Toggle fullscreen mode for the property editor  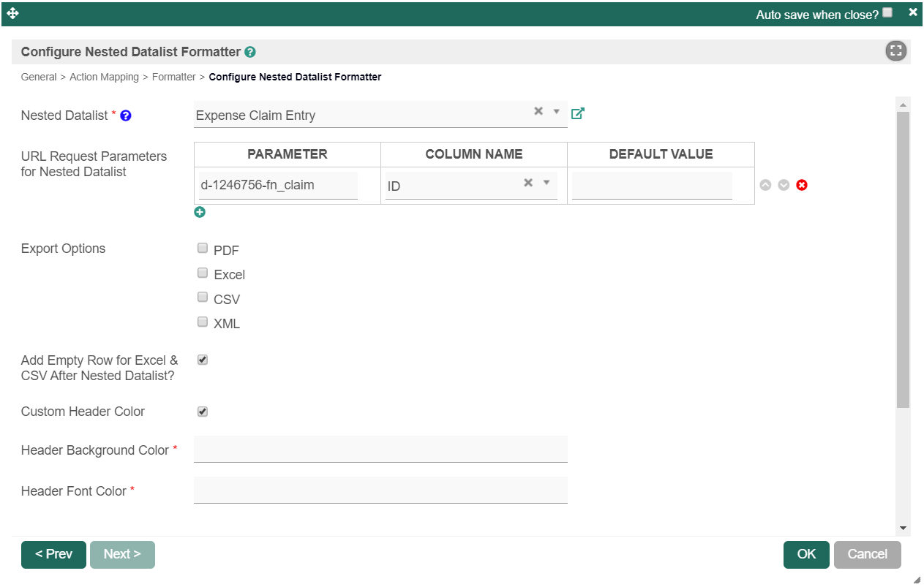pyautogui.click(x=895, y=51)
